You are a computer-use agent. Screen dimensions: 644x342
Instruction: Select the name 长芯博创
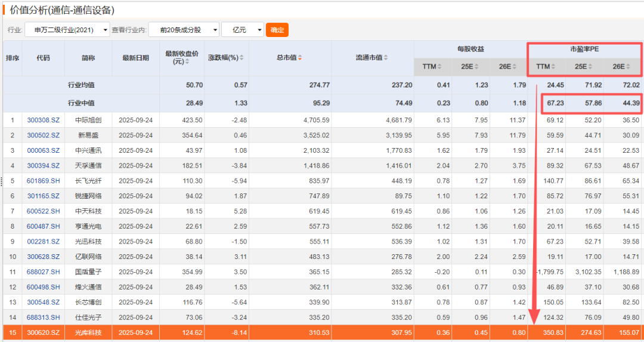[x=88, y=302]
